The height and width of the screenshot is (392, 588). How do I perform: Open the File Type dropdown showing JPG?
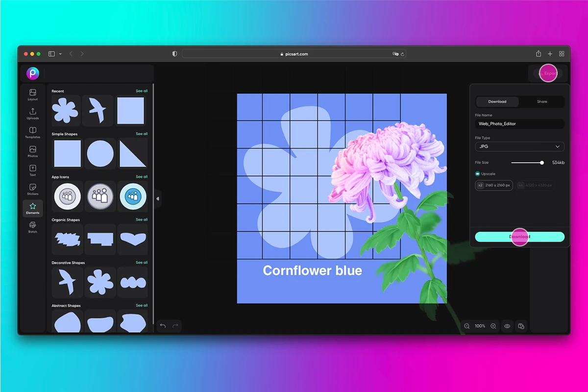click(x=519, y=147)
